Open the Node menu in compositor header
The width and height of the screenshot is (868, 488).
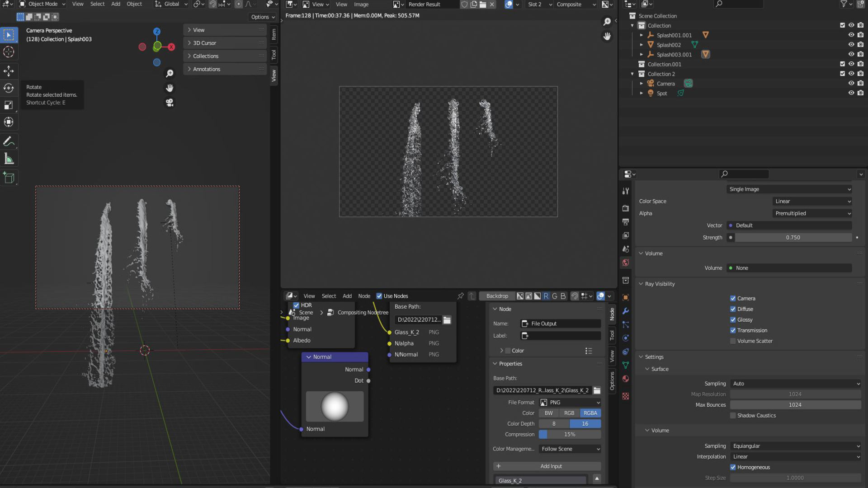(364, 296)
